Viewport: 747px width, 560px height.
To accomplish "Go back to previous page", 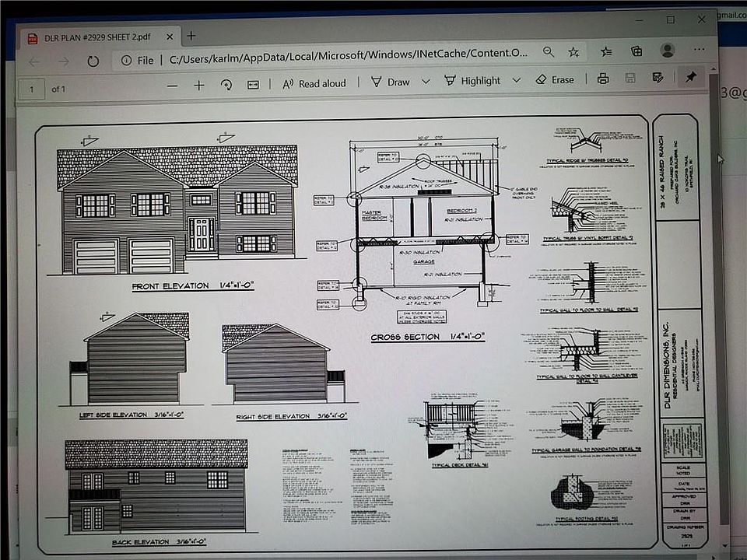I will point(34,62).
